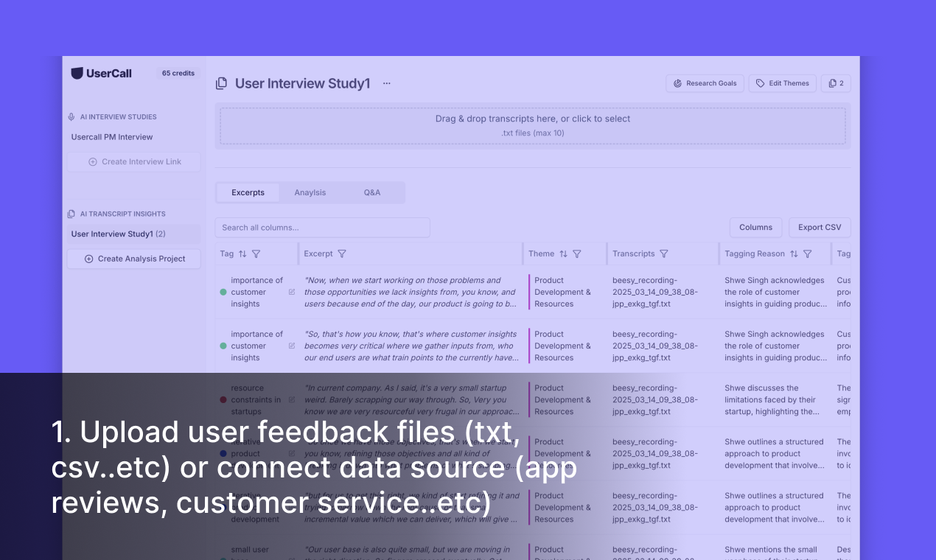This screenshot has width=936, height=560.
Task: Click the copy icon beside AI TRANSCRIPT INSIGHTS
Action: [x=71, y=214]
